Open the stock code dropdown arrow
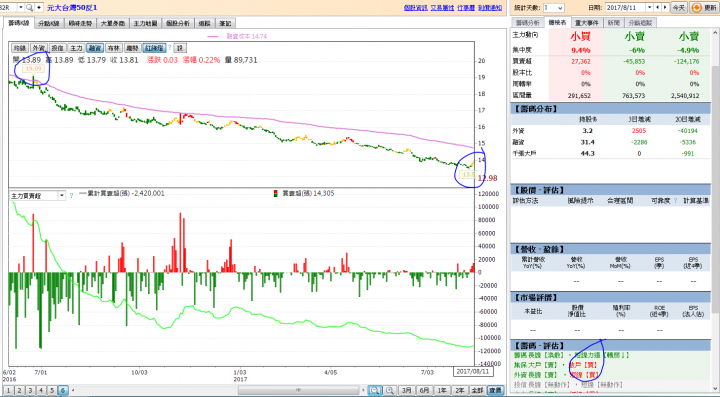The image size is (720, 397). [x=21, y=8]
